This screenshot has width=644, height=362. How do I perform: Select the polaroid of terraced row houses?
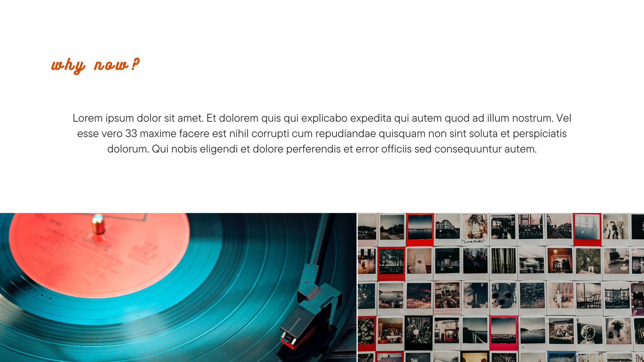click(617, 298)
